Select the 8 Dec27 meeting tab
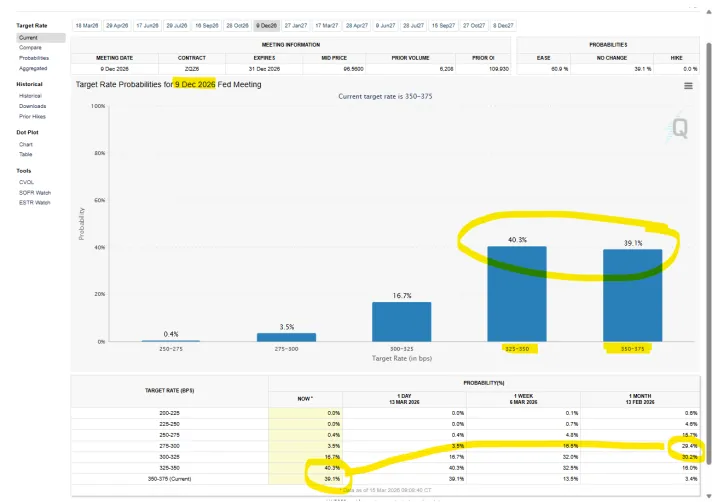 click(x=503, y=25)
